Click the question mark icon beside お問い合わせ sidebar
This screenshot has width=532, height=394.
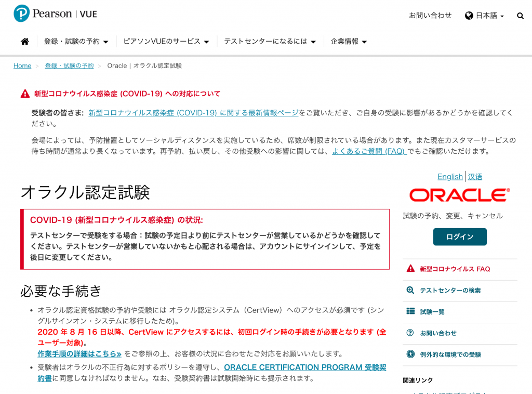[410, 333]
